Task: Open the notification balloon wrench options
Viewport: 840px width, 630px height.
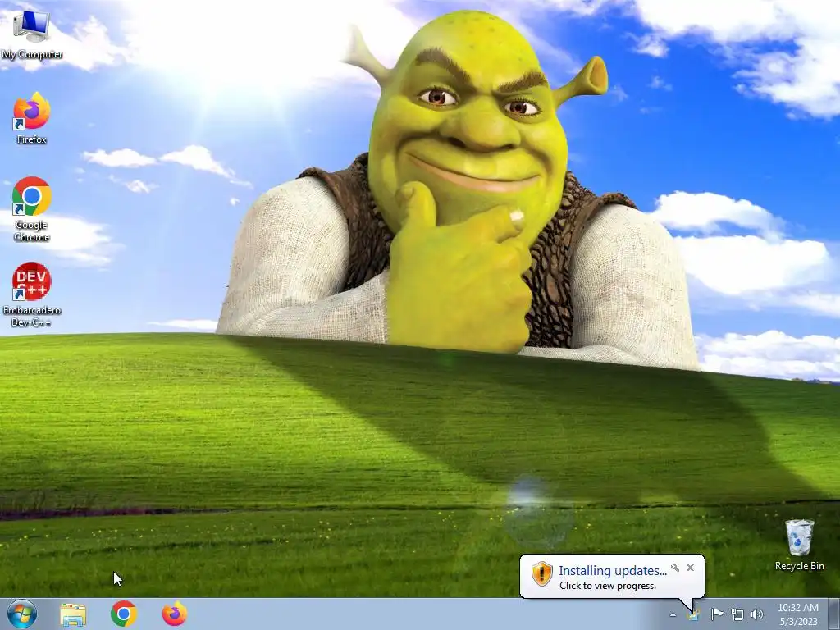Action: point(675,568)
